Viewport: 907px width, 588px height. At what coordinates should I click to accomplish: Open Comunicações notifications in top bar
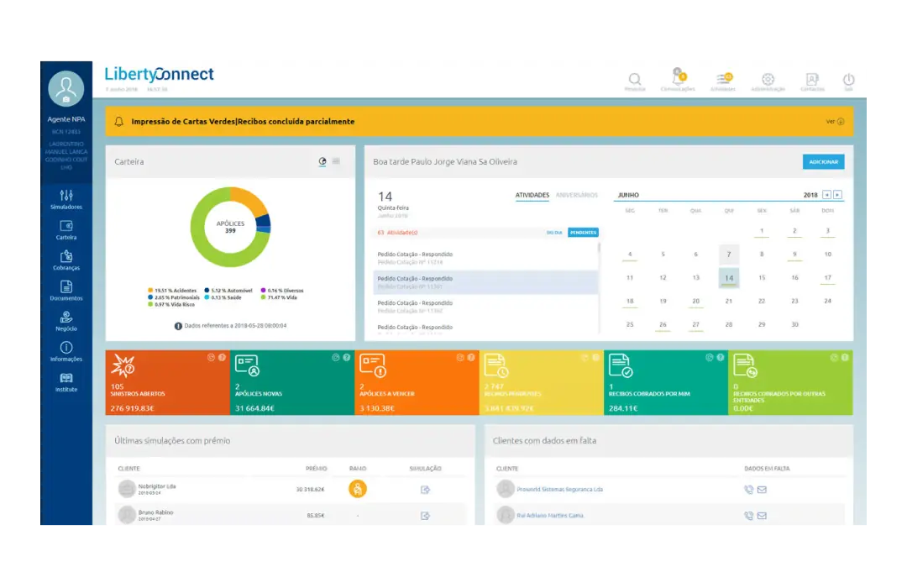coord(678,78)
